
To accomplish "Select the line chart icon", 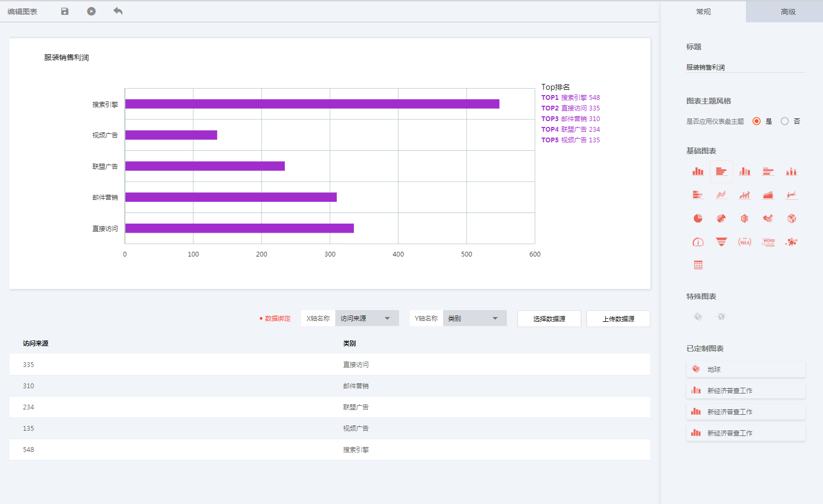I will tap(721, 195).
